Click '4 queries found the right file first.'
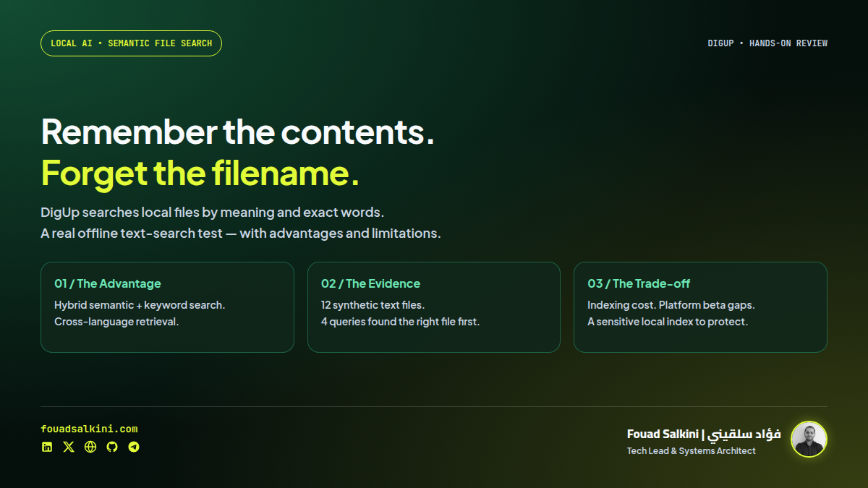 400,322
